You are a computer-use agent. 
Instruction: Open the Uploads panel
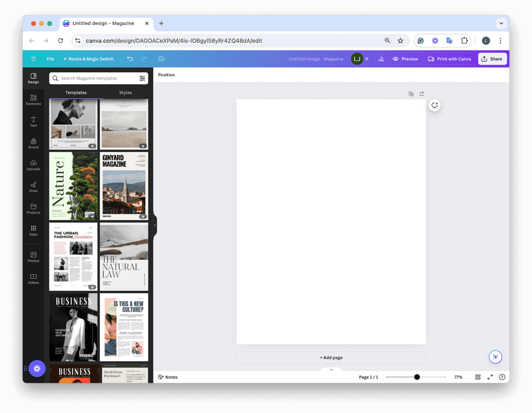tap(33, 165)
